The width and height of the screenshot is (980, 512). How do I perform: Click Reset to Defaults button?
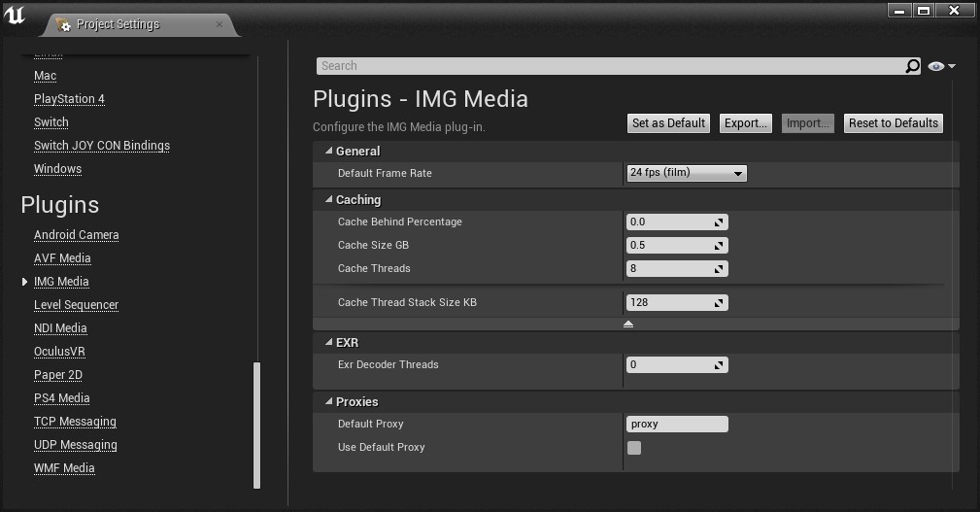tap(894, 123)
